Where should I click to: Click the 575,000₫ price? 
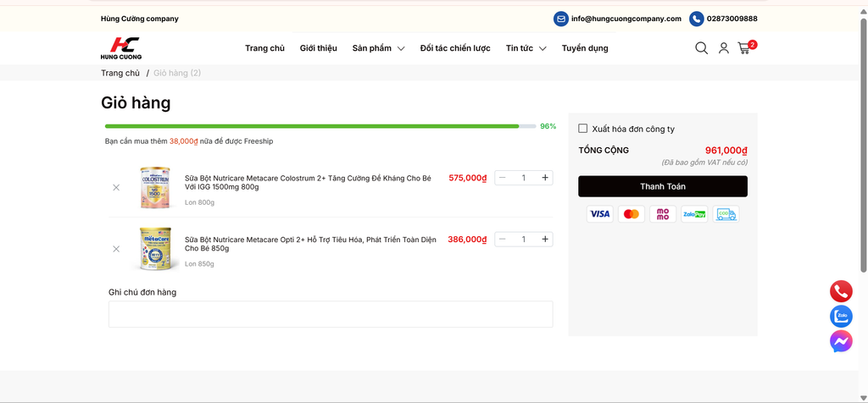[x=468, y=178]
